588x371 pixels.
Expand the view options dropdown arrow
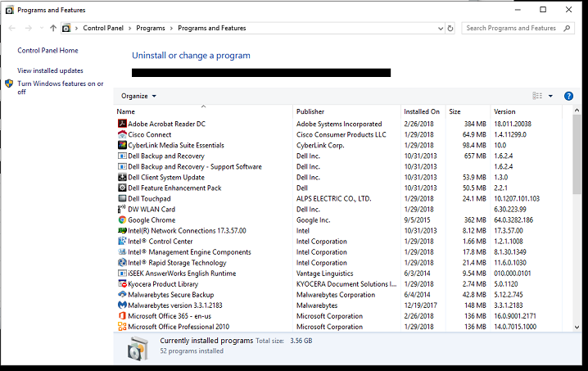(550, 96)
